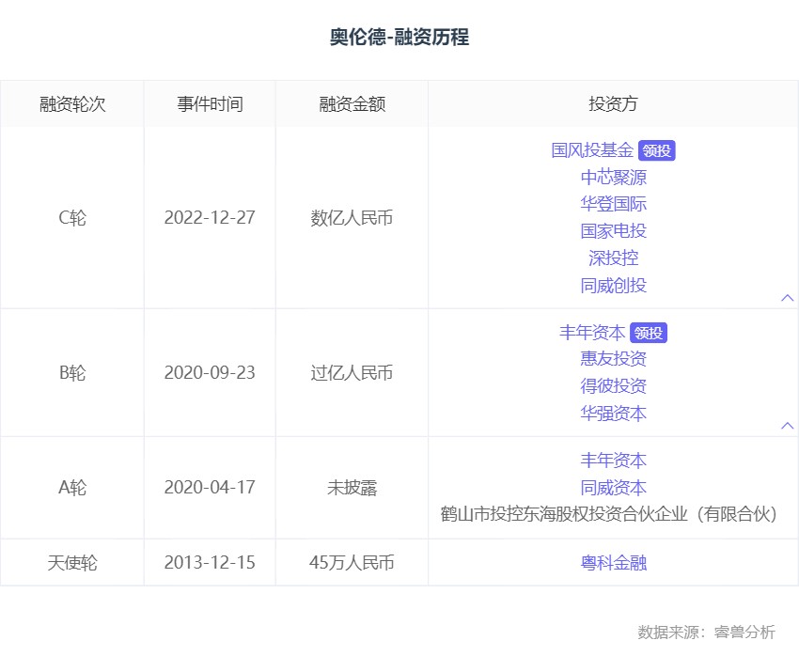This screenshot has width=799, height=672.
Task: Select the C轮 round cell
Action: coord(72,217)
